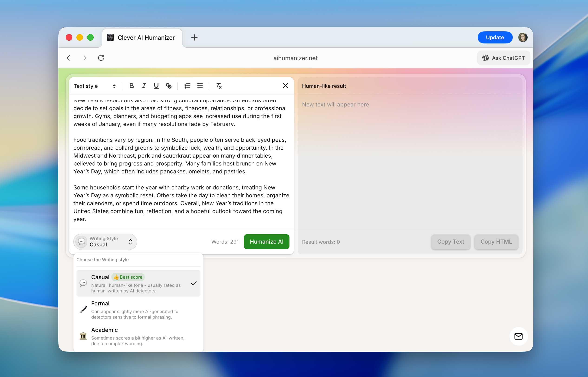The width and height of the screenshot is (588, 377).
Task: Click the aihumanizer.net address bar
Action: [x=295, y=58]
